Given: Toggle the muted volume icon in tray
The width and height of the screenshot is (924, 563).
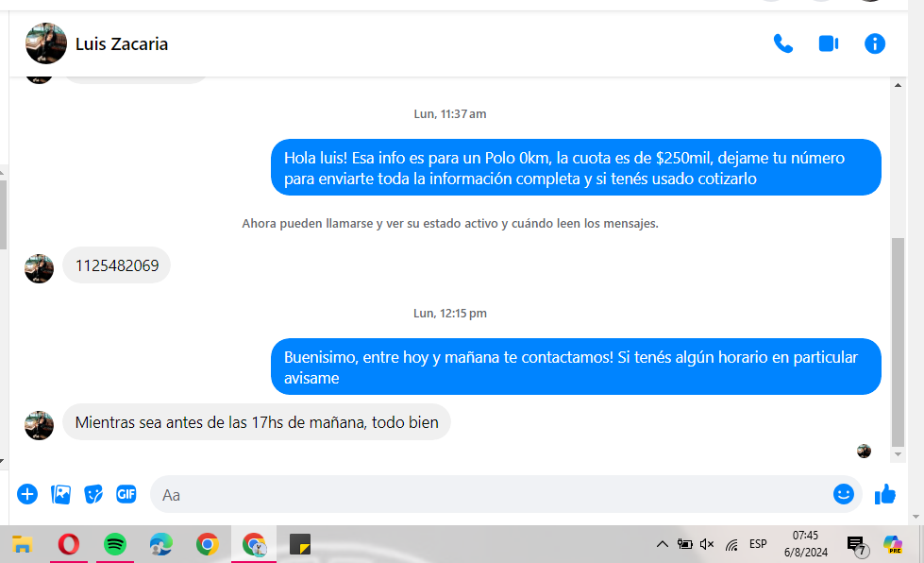Looking at the screenshot, I should (x=707, y=544).
